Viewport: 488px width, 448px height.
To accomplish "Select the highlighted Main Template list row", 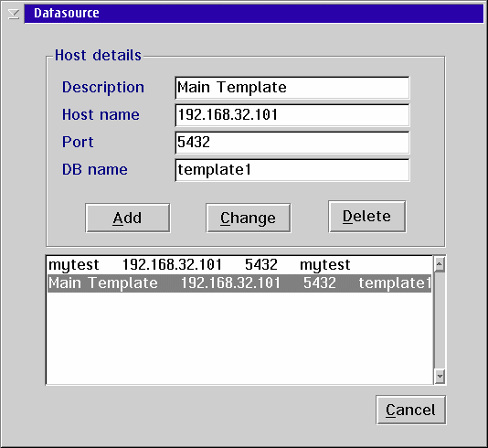I will 239,283.
